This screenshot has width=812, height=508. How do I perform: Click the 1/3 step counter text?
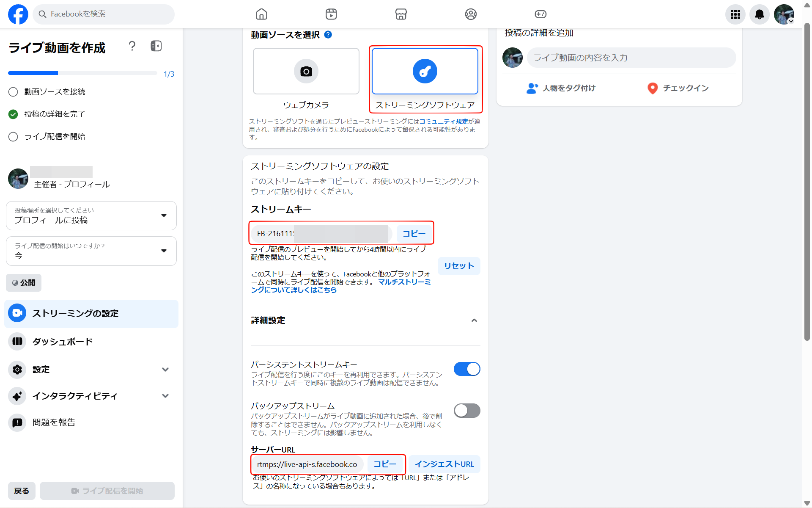tap(169, 74)
